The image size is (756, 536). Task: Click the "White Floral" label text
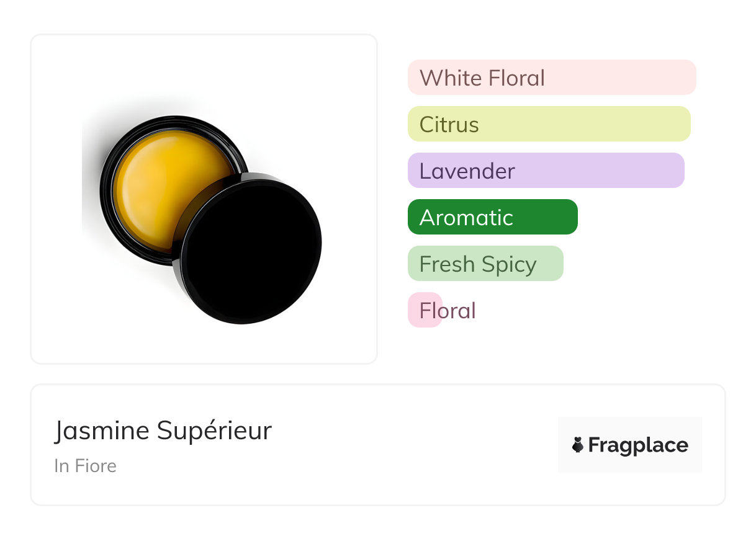pos(482,78)
